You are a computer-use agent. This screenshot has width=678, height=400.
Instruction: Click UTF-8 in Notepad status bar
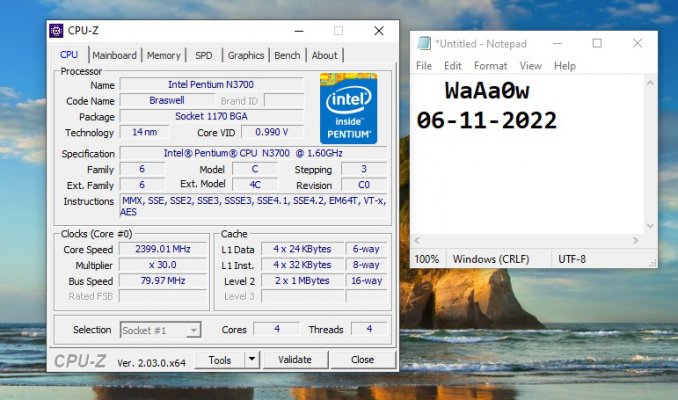[x=572, y=259]
